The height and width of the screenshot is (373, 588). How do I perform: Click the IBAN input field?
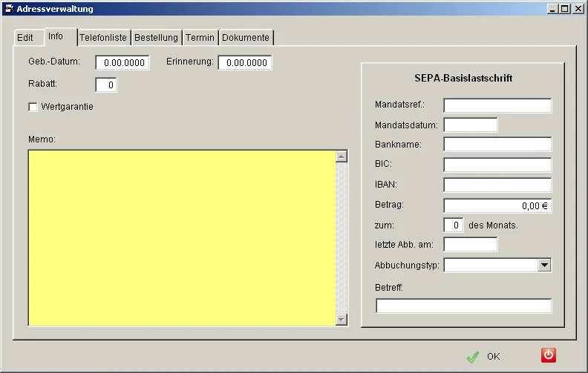click(x=497, y=185)
